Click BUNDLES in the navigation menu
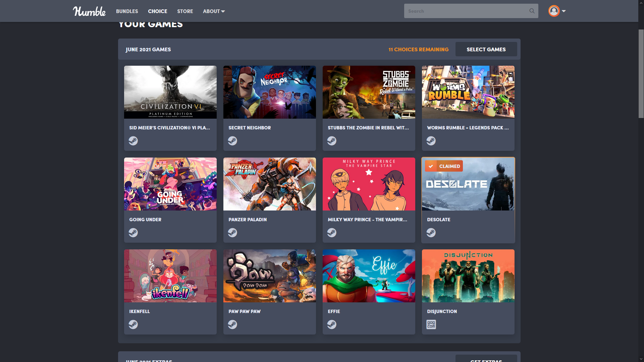This screenshot has width=644, height=362. click(x=127, y=11)
